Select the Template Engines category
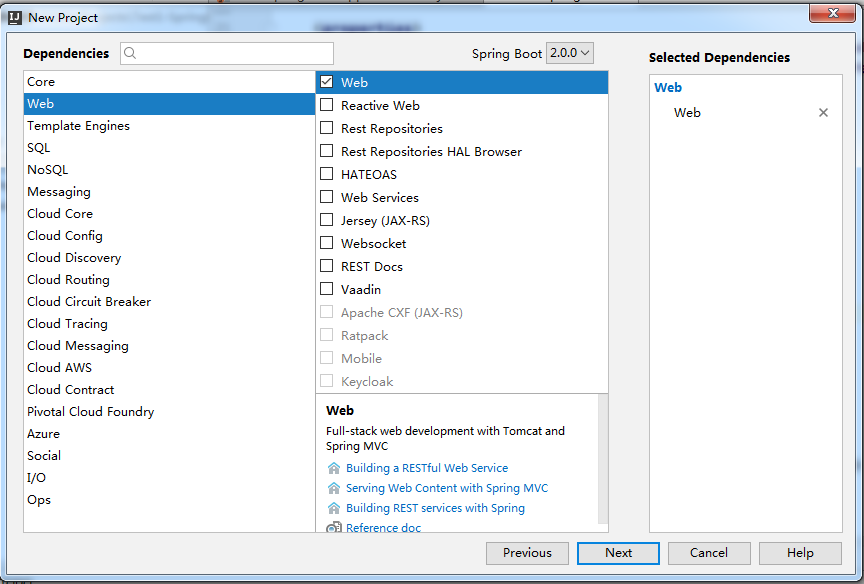This screenshot has height=584, width=864. tap(169, 126)
